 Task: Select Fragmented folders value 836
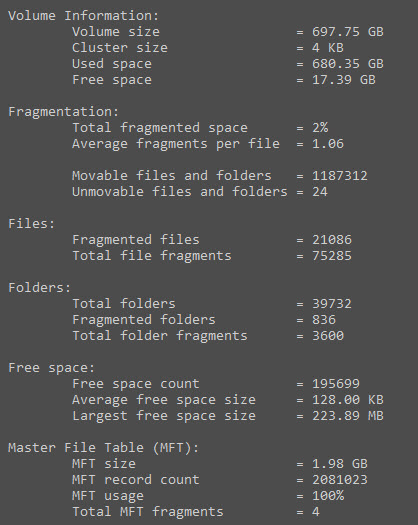[x=324, y=320]
